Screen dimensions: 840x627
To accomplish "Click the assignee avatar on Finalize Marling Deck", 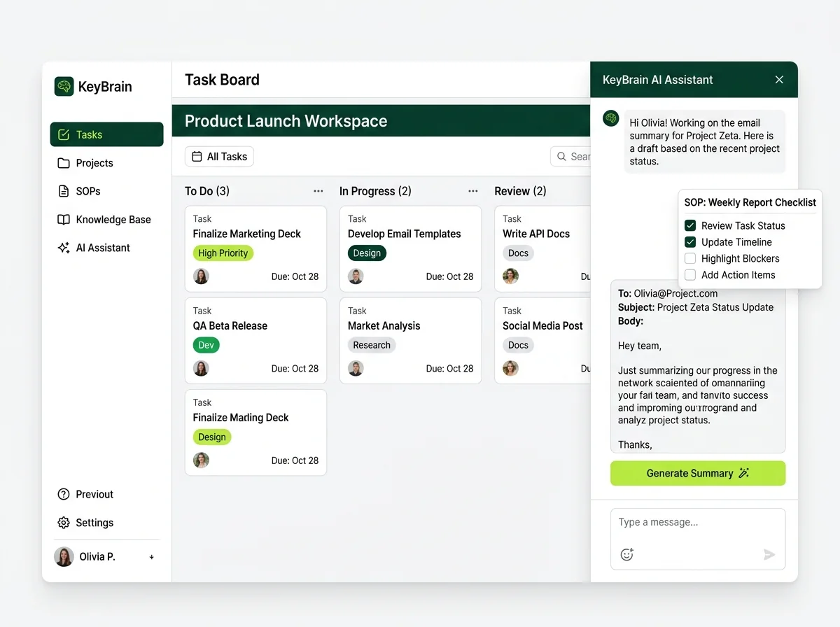I will pyautogui.click(x=201, y=460).
